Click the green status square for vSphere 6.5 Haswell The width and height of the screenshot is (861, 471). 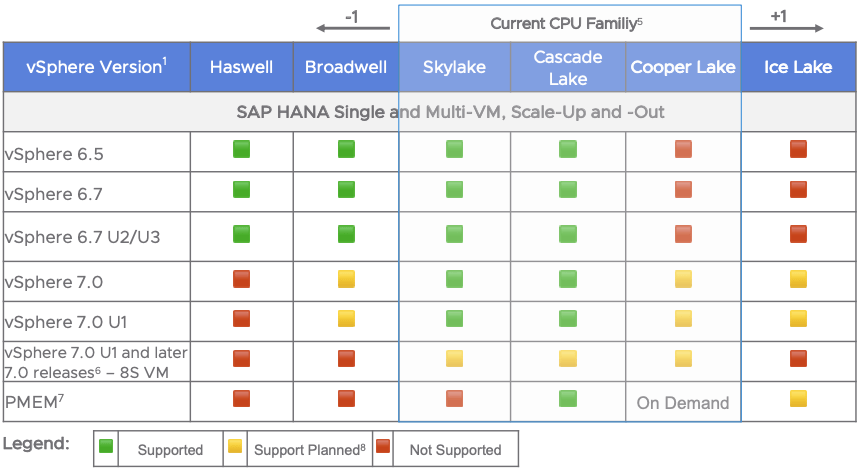(x=241, y=150)
